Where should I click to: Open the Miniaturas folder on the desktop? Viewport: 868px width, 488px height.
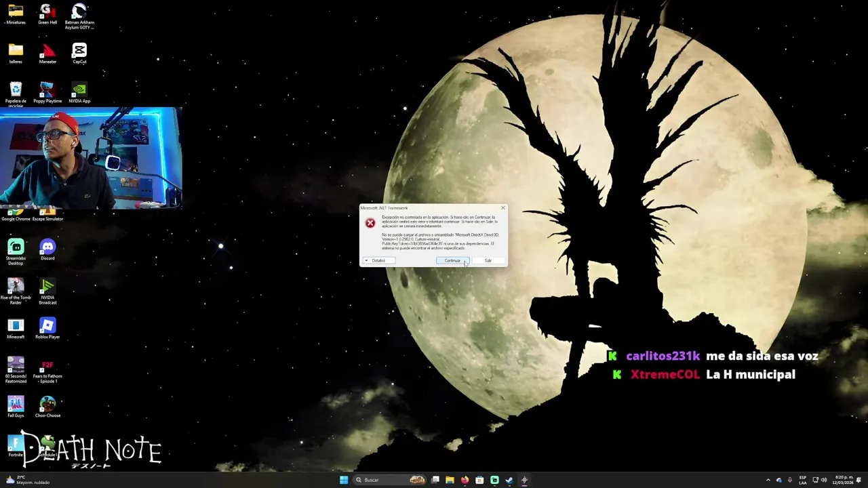coord(16,14)
